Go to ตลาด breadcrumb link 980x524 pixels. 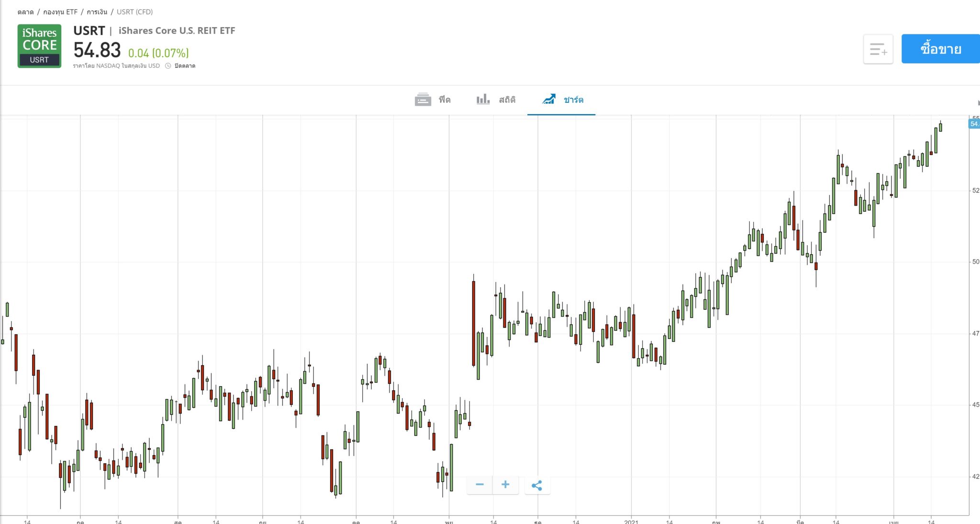(x=25, y=12)
